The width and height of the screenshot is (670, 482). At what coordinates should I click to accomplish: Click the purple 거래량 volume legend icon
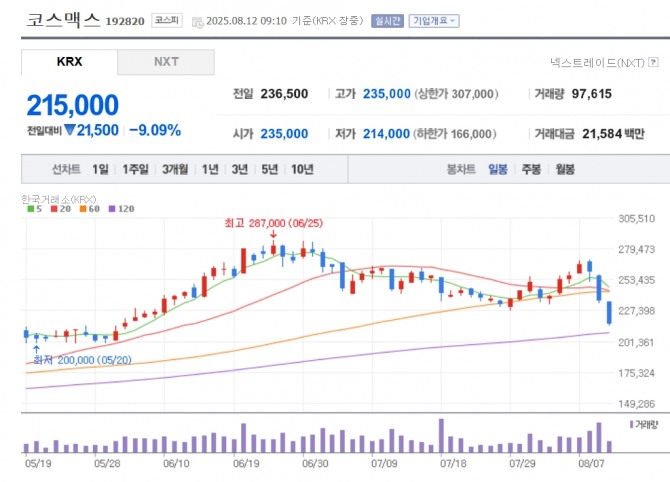pyautogui.click(x=632, y=425)
